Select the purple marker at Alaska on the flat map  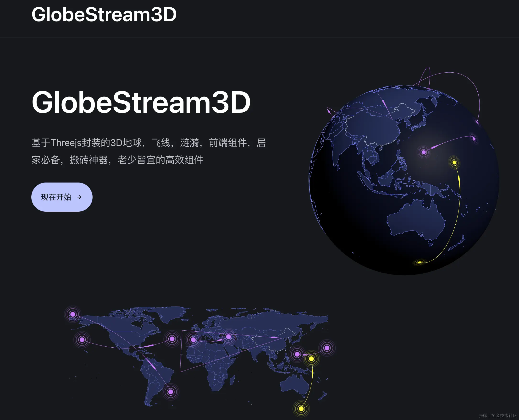click(73, 314)
